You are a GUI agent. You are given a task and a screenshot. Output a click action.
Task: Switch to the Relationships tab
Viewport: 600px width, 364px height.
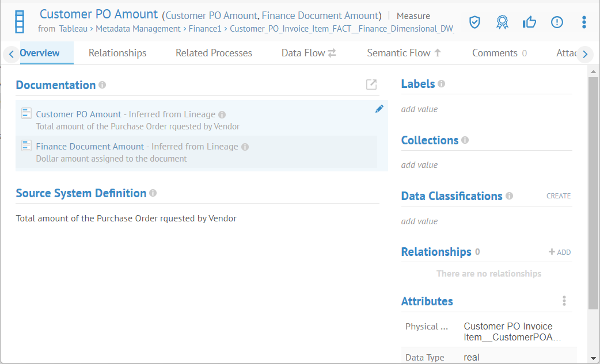pyautogui.click(x=117, y=53)
